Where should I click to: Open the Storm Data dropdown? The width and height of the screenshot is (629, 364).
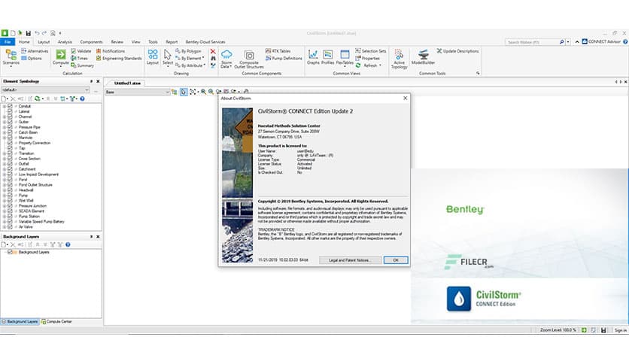click(x=226, y=59)
